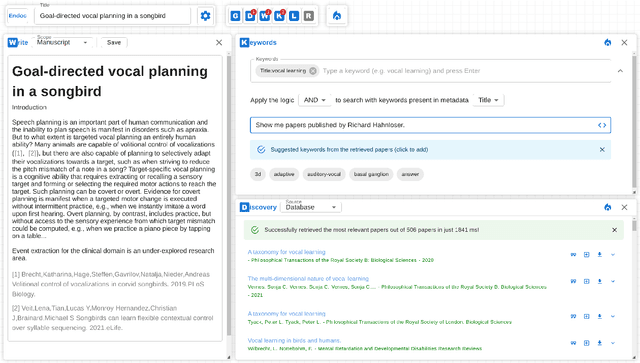Open the metadata 'Title' dropdown

point(488,100)
